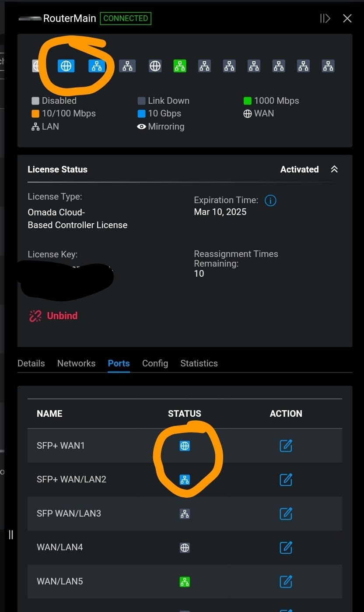Click the Reassignment Times Remaining value 10
This screenshot has height=612, width=364.
(199, 274)
